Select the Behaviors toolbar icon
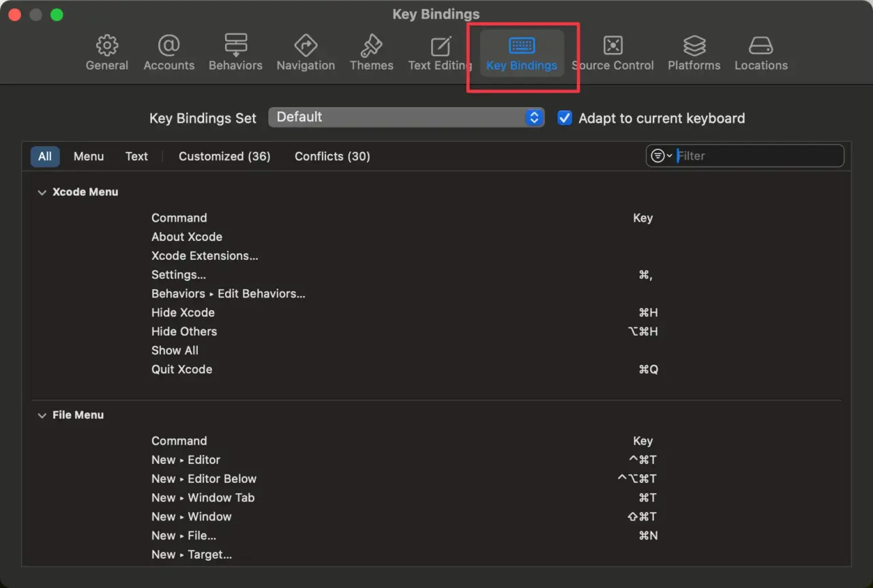 [235, 46]
